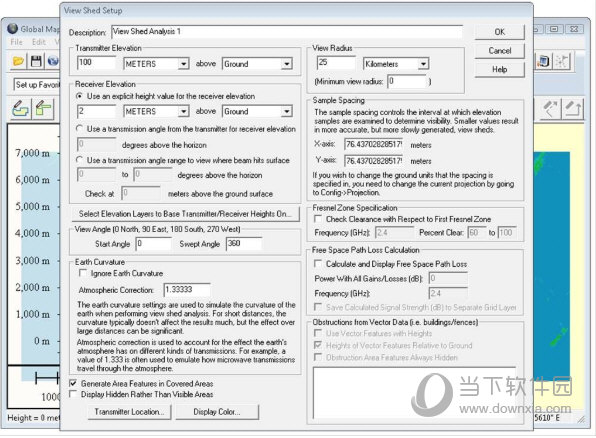Click the Help button
This screenshot has width=596, height=438.
499,69
